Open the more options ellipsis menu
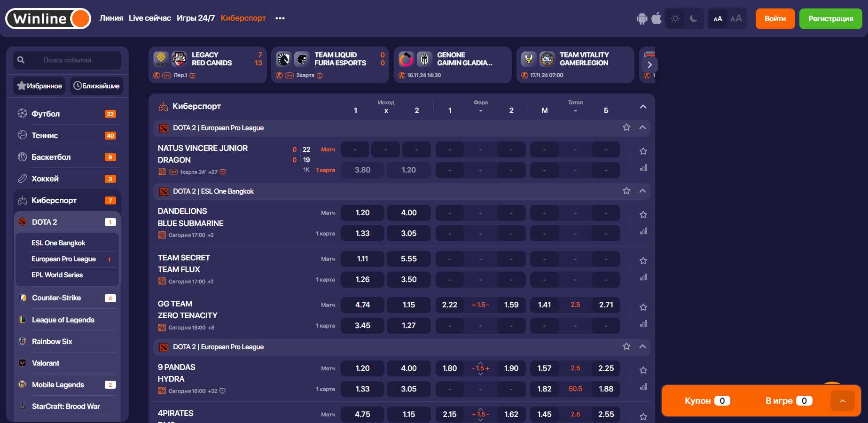This screenshot has width=868, height=423. pyautogui.click(x=280, y=18)
